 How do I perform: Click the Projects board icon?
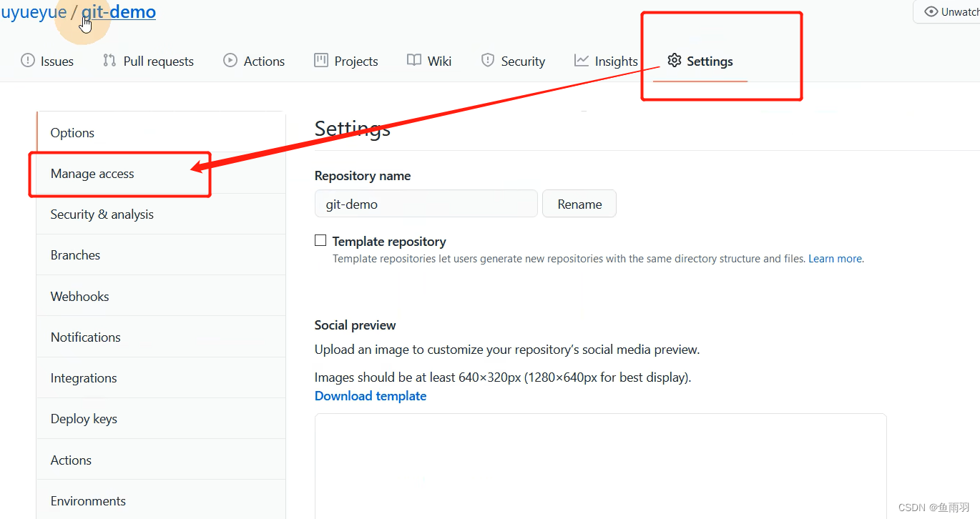tap(321, 61)
